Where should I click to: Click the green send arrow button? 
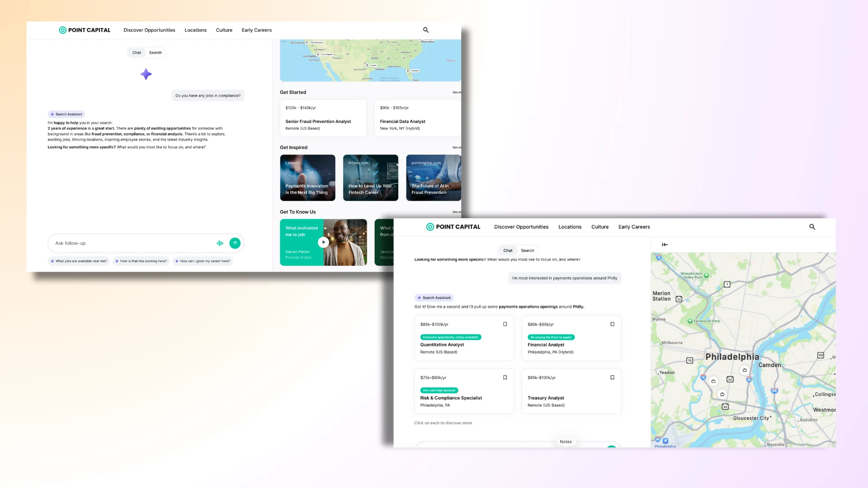coord(235,243)
